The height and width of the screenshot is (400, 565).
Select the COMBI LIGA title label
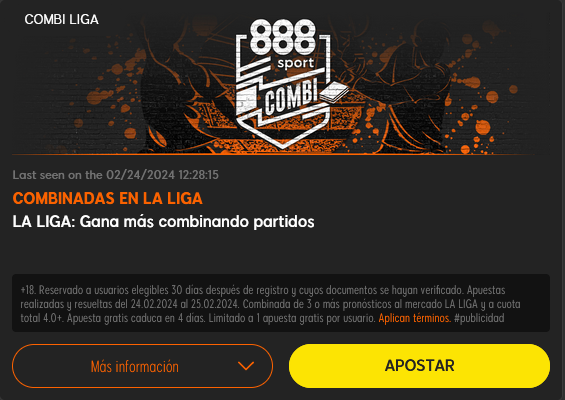[62, 19]
